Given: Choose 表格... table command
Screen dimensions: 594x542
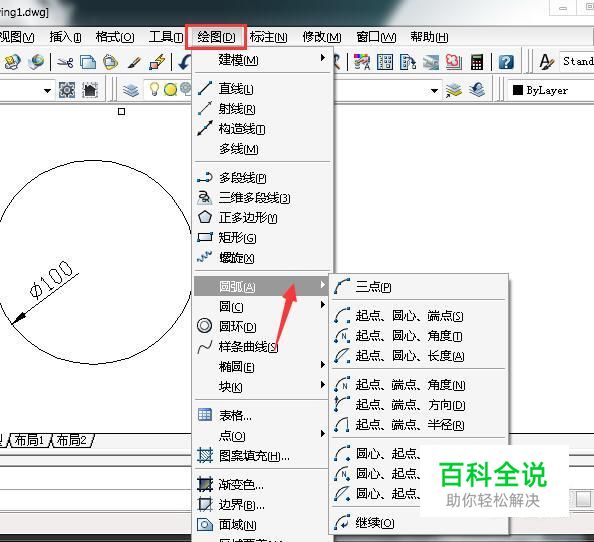Looking at the screenshot, I should [x=262, y=415].
